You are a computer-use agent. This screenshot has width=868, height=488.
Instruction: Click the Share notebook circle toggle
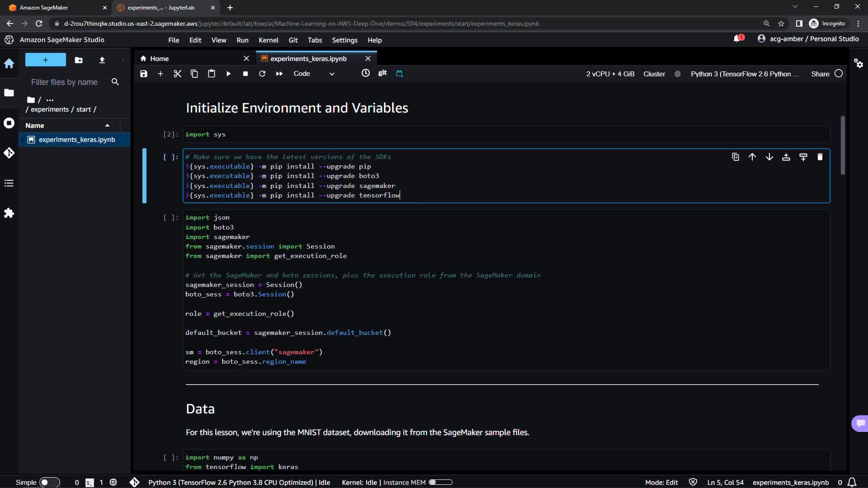pyautogui.click(x=839, y=74)
